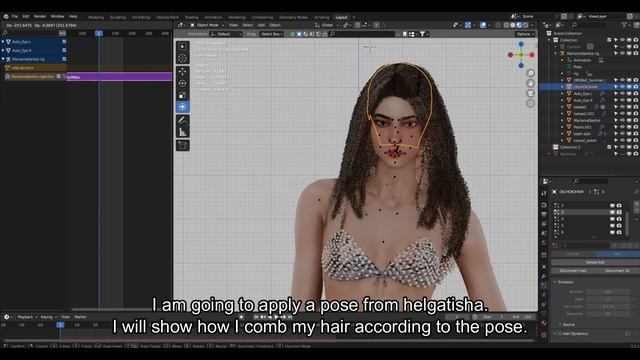Screen dimensions: 640x360
Task: Switch to the Shading workspace tab
Action: (x=191, y=18)
